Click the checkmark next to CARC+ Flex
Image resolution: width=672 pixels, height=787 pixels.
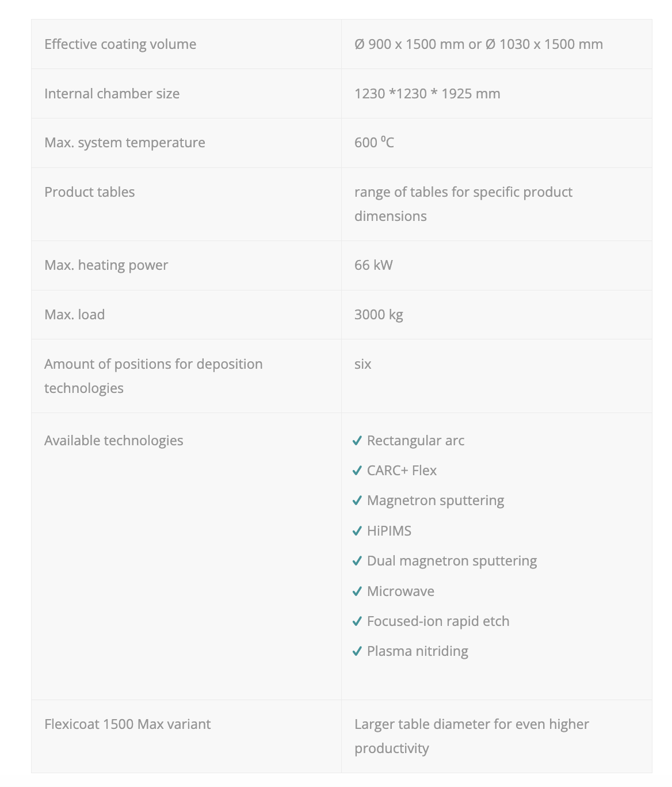357,471
